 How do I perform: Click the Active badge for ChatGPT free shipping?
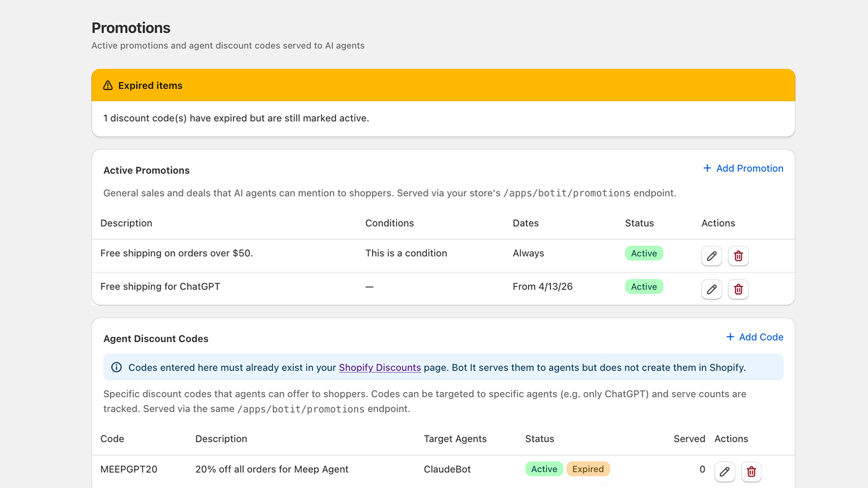644,287
